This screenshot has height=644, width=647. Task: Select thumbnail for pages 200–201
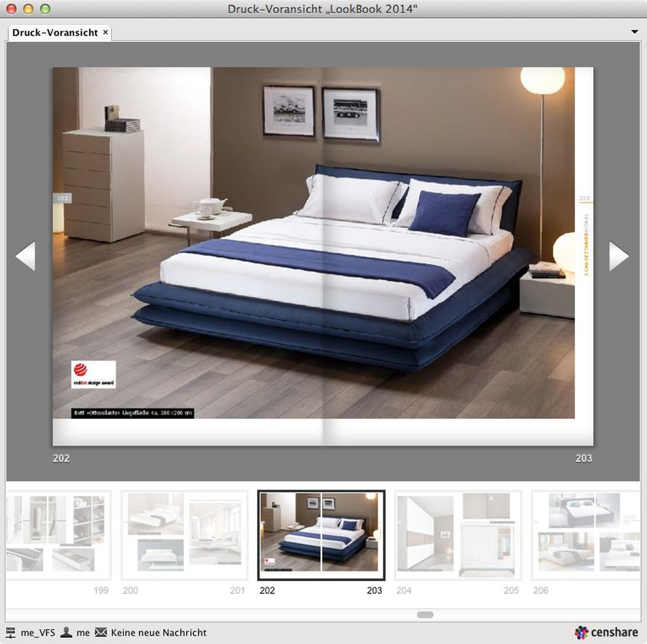point(184,535)
